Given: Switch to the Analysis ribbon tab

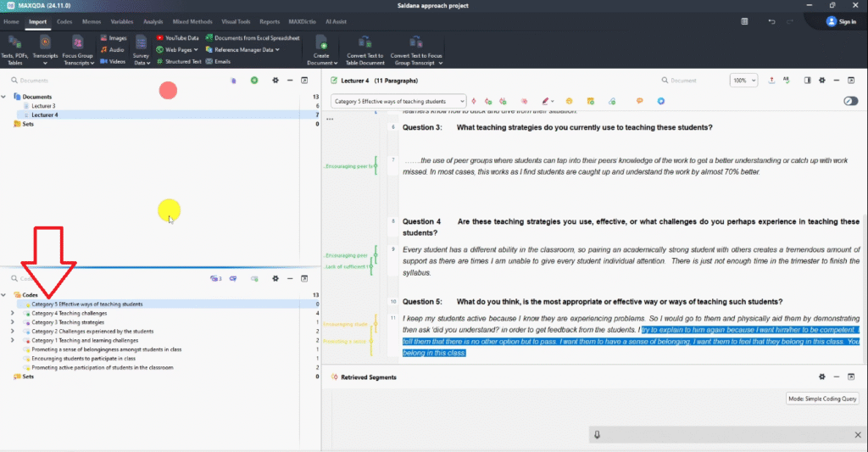Looking at the screenshot, I should 153,21.
